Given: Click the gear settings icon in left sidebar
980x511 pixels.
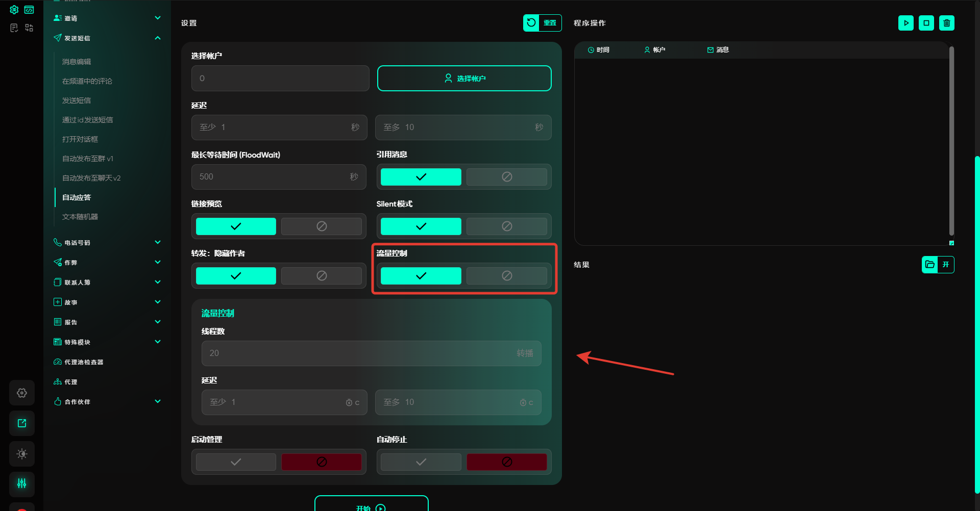Looking at the screenshot, I should point(22,393).
